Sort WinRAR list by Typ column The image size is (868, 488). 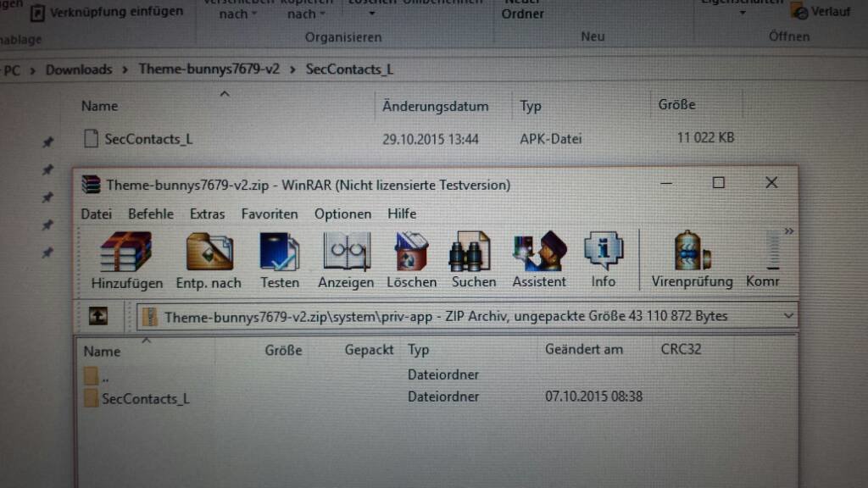419,350
